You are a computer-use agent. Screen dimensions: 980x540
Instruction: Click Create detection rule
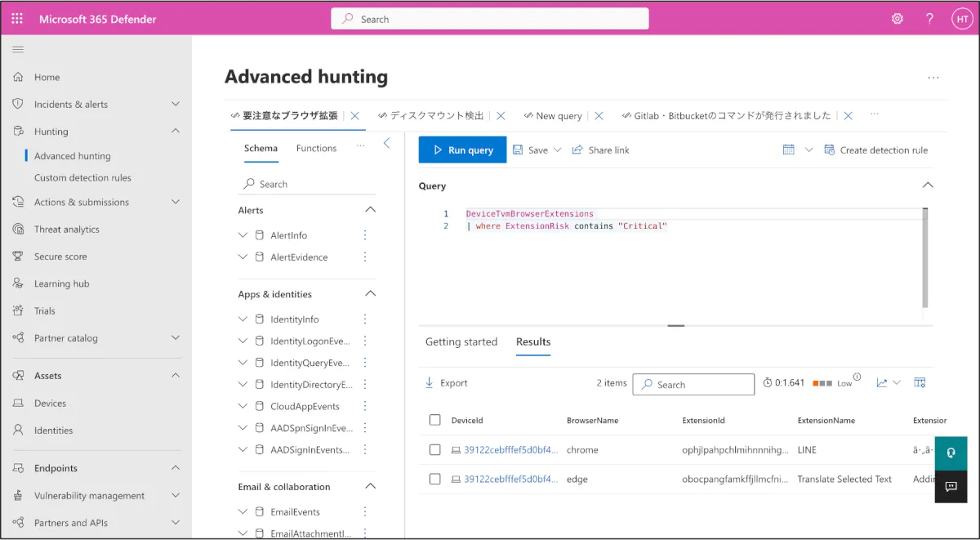[x=876, y=150]
